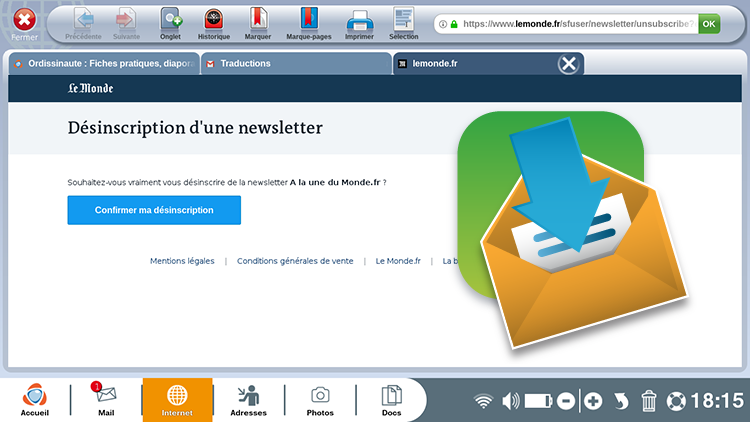The height and width of the screenshot is (422, 750).
Task: Open the Adresses contacts app
Action: pos(248,400)
